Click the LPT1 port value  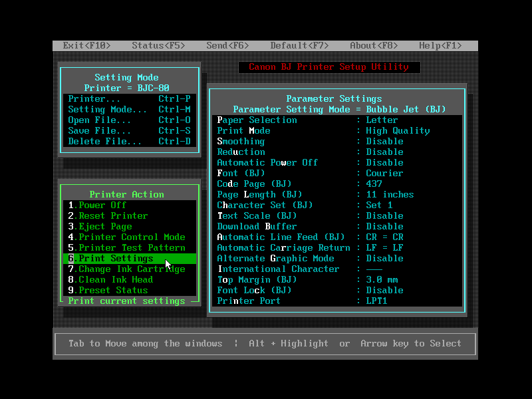376,301
